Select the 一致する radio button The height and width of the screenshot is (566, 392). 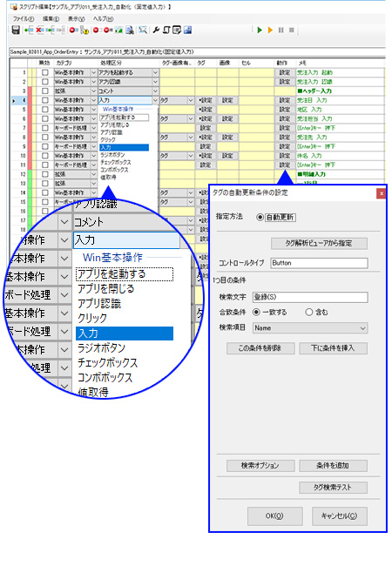tap(256, 312)
